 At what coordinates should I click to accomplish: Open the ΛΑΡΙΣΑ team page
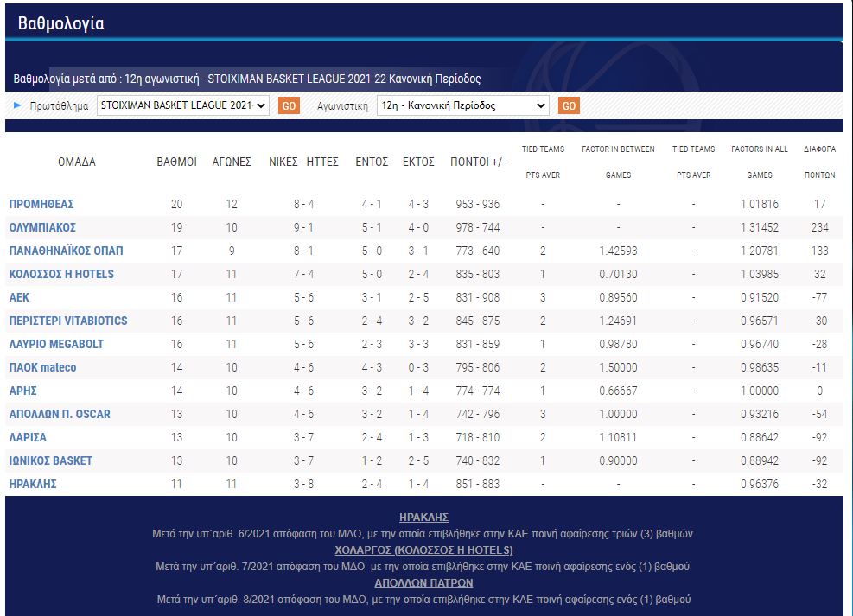(x=28, y=437)
